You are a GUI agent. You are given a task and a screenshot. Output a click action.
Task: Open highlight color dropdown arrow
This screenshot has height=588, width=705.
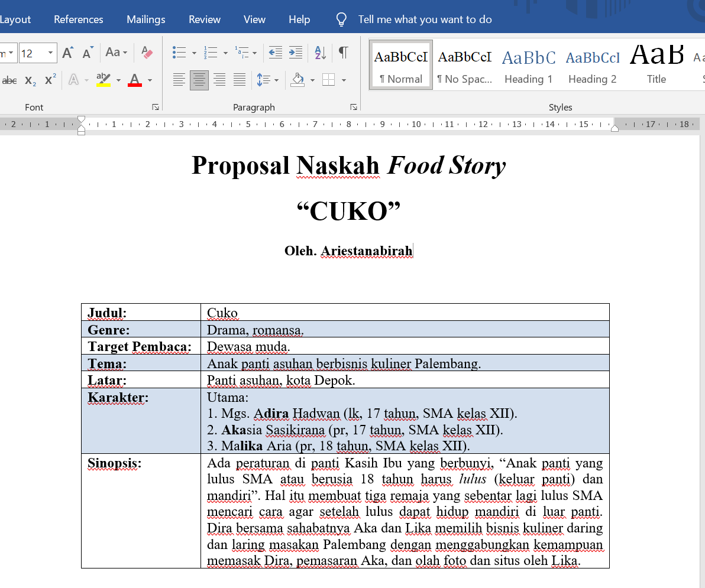(118, 80)
